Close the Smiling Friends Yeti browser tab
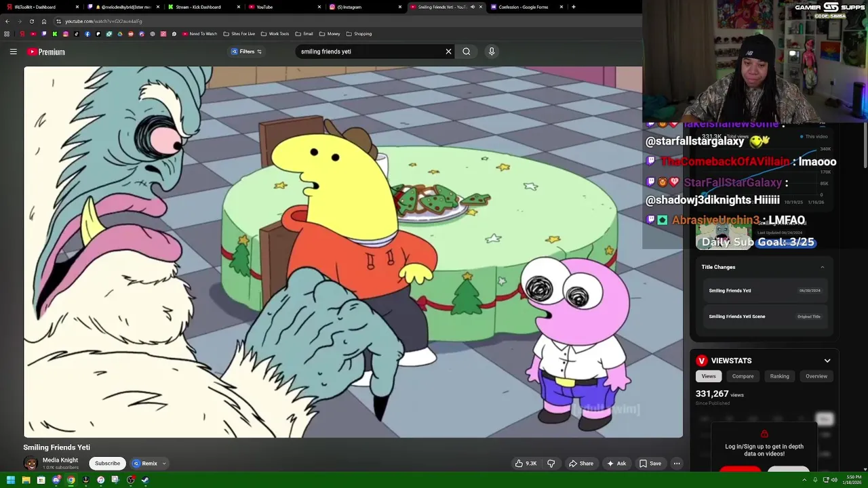 (x=481, y=7)
